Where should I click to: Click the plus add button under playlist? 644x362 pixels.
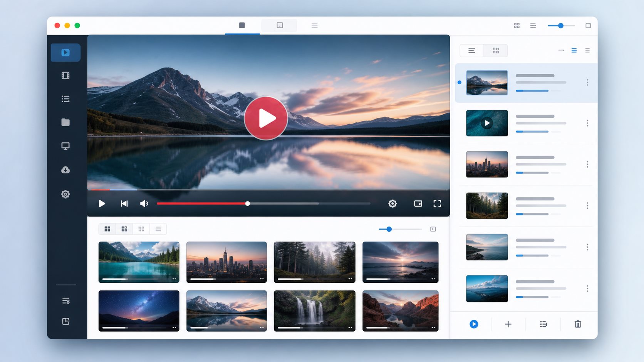pyautogui.click(x=508, y=324)
